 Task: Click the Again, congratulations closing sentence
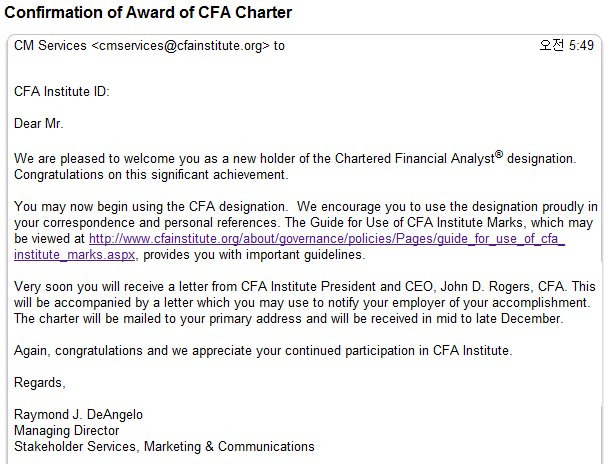point(263,351)
